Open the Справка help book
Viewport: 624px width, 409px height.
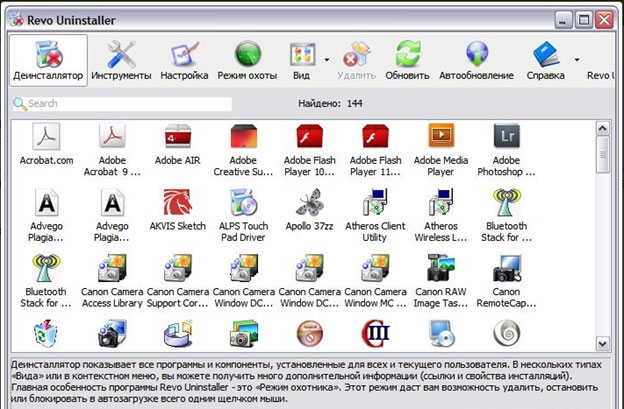tap(546, 60)
